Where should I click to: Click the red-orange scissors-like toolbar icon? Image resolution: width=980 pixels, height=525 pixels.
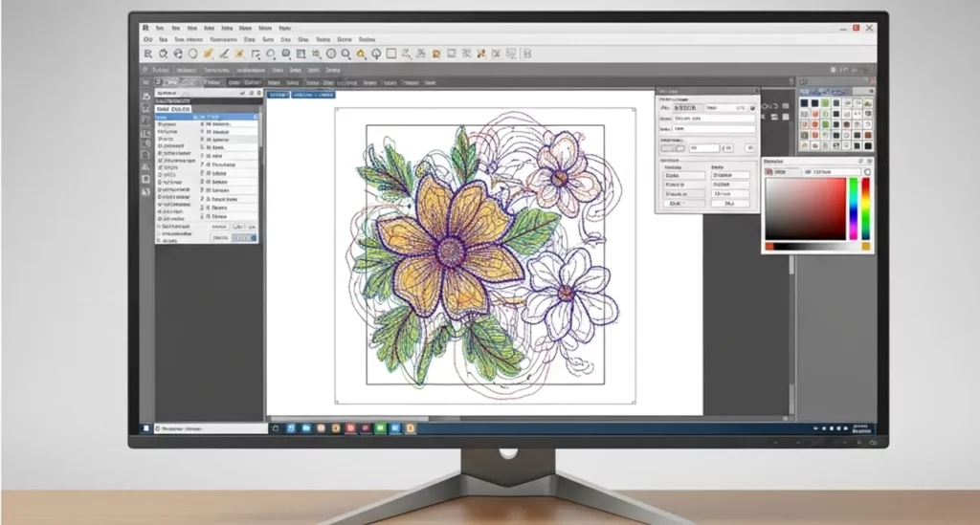pyautogui.click(x=481, y=54)
